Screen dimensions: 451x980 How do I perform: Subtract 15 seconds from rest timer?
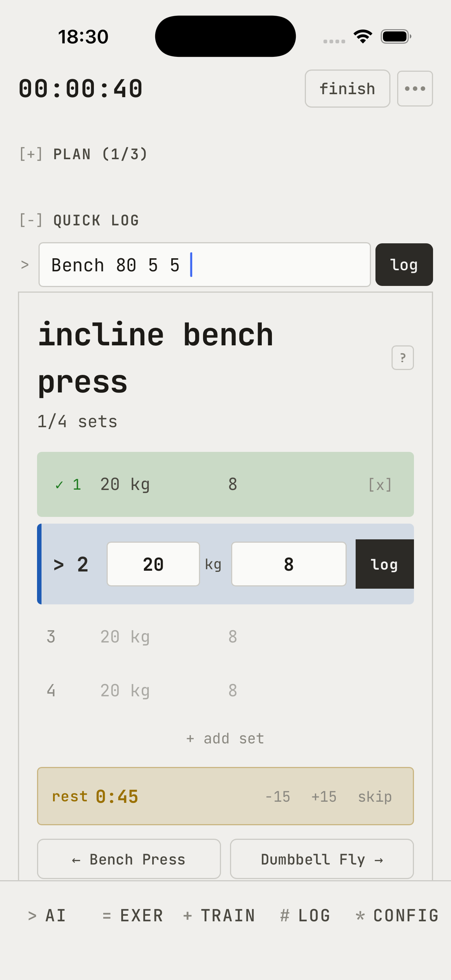pyautogui.click(x=277, y=796)
